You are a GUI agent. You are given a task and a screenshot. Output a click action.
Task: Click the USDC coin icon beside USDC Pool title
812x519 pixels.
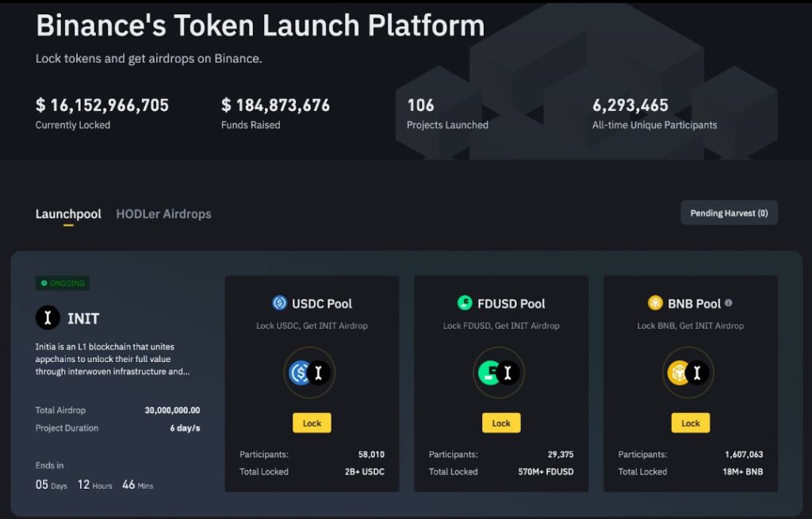click(279, 303)
